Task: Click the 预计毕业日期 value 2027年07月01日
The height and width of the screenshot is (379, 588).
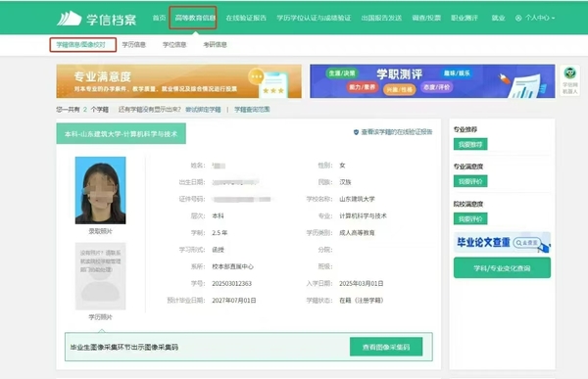Action: (x=234, y=301)
